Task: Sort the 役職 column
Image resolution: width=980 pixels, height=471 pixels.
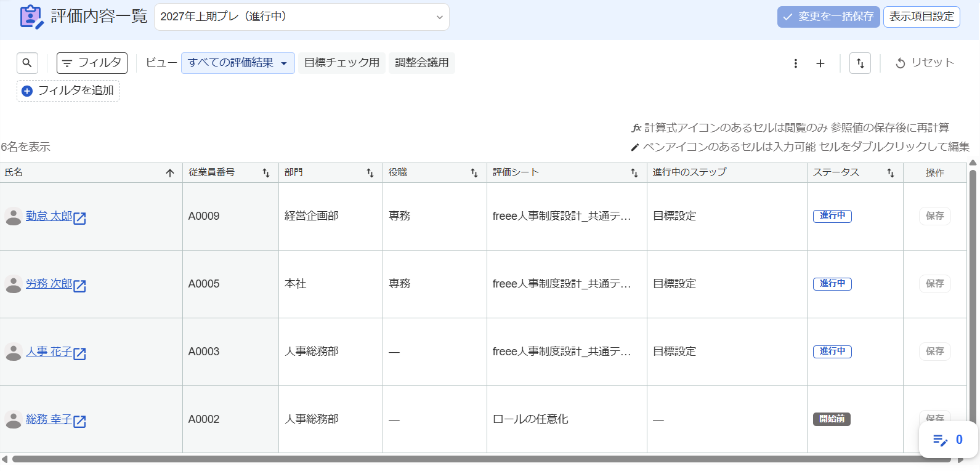Action: [474, 173]
